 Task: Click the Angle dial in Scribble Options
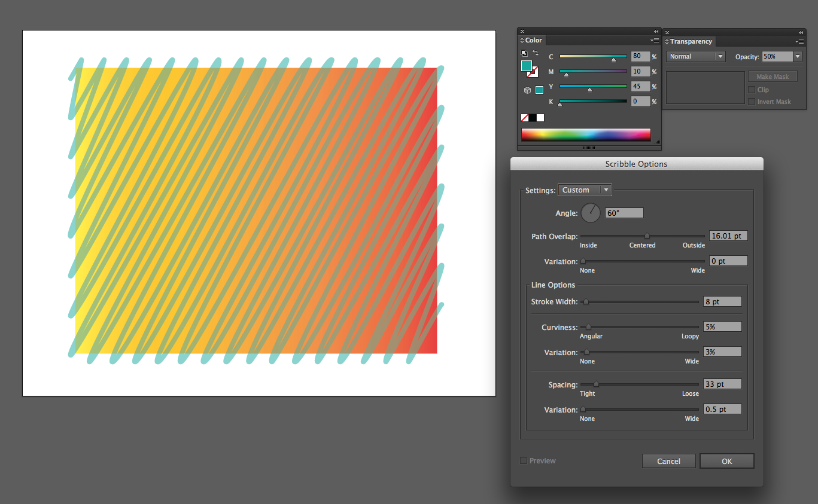(x=591, y=212)
